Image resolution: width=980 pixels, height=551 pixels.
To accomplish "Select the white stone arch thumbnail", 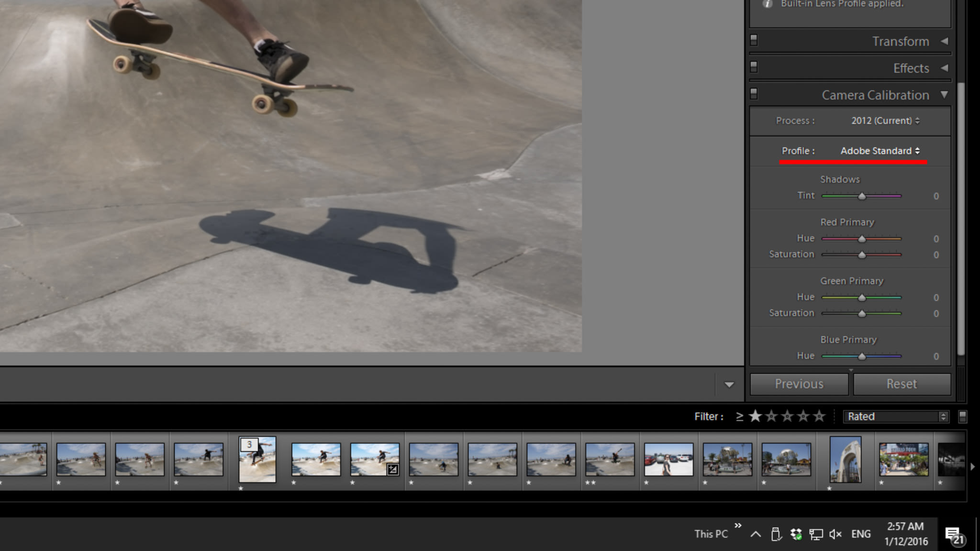I will click(845, 459).
